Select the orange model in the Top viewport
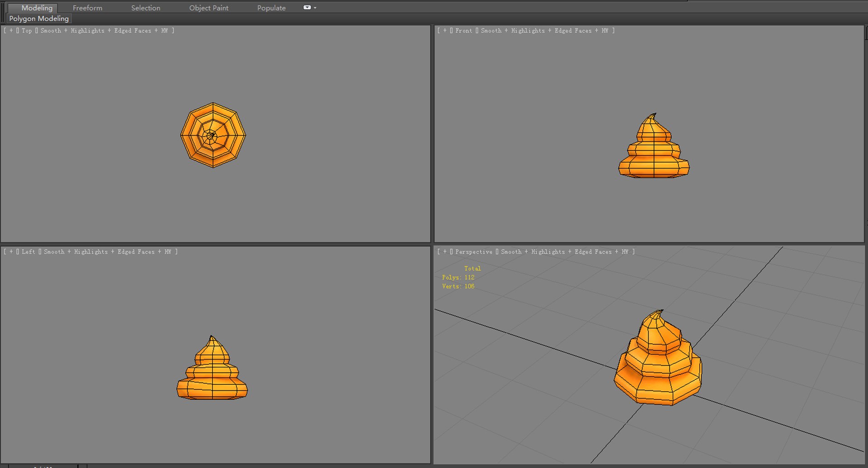The height and width of the screenshot is (468, 868). [x=213, y=135]
